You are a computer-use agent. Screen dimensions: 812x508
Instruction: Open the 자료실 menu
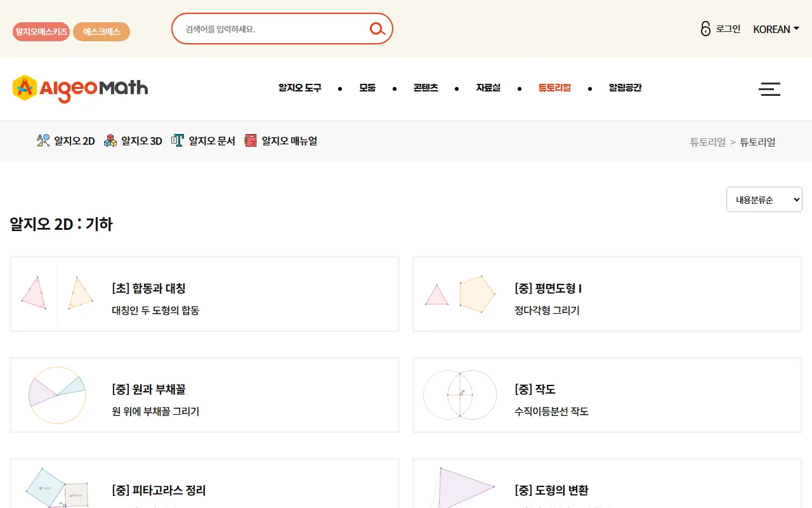click(x=488, y=88)
